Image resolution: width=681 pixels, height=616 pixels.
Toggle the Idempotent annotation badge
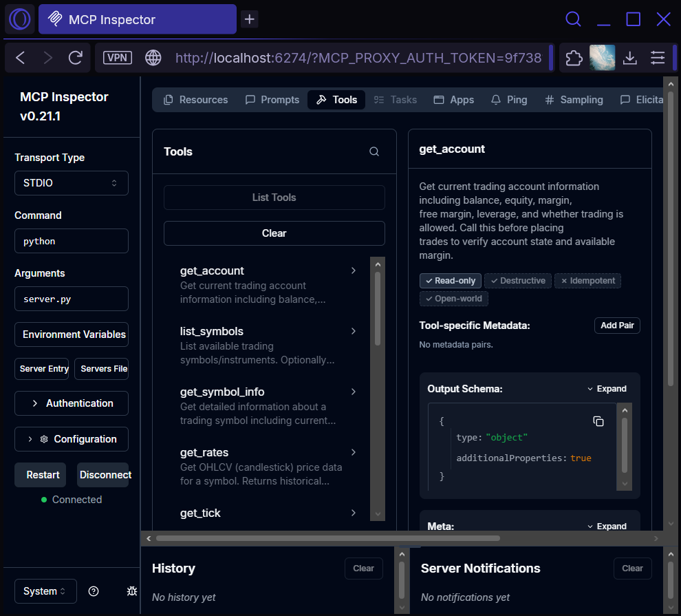tap(587, 281)
